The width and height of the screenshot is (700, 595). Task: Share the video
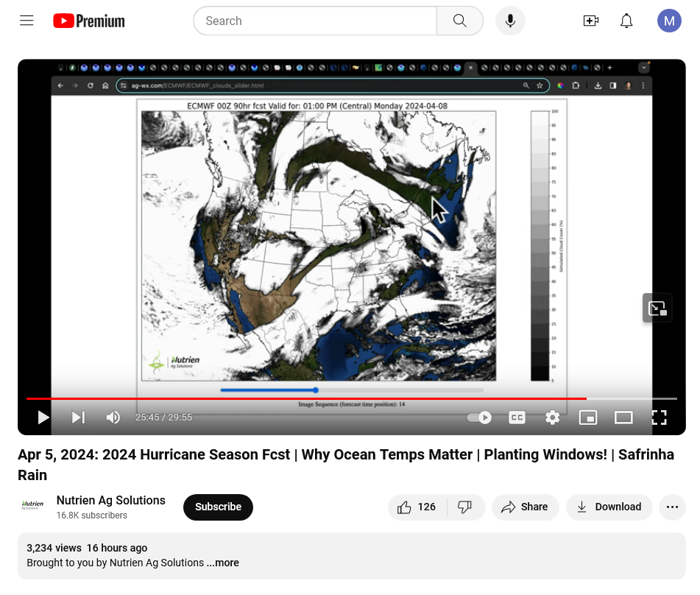click(x=525, y=507)
